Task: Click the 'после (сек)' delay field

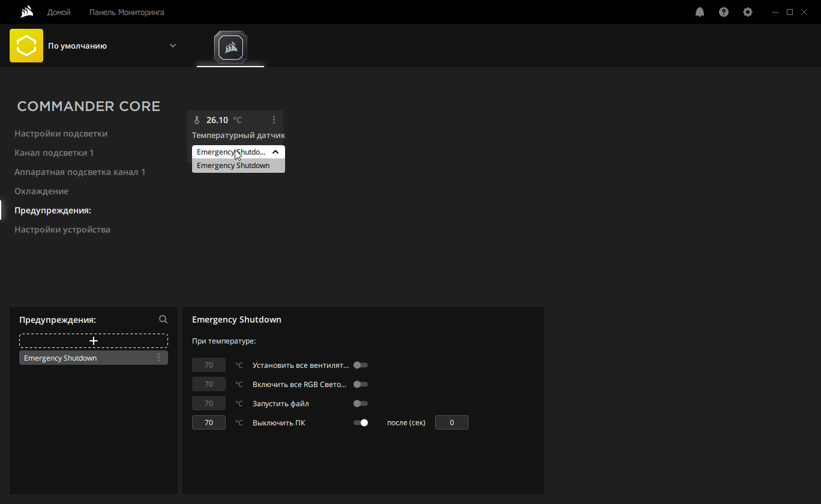Action: pos(452,422)
